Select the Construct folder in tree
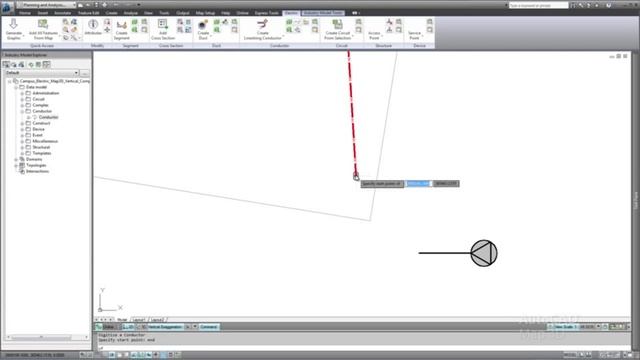The height and width of the screenshot is (360, 640). [41, 123]
